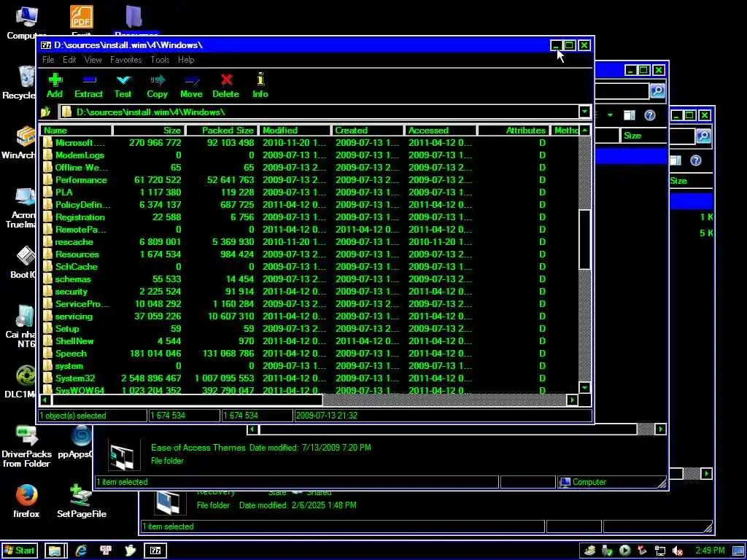This screenshot has height=560, width=747.
Task: Open the firefox desktop icon
Action: (26, 501)
